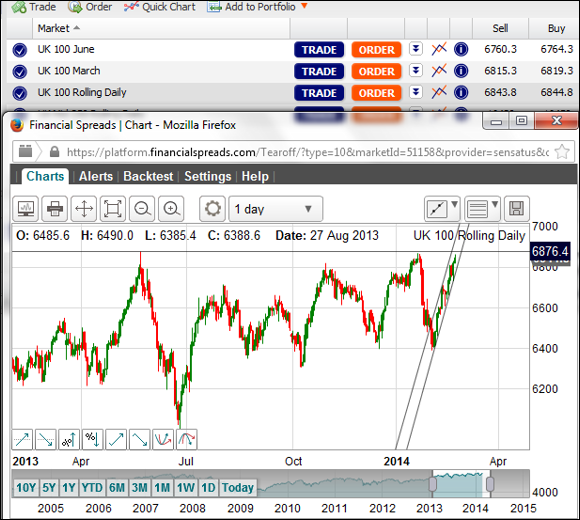Zoom out of the chart
The width and height of the screenshot is (580, 520).
coord(142,209)
